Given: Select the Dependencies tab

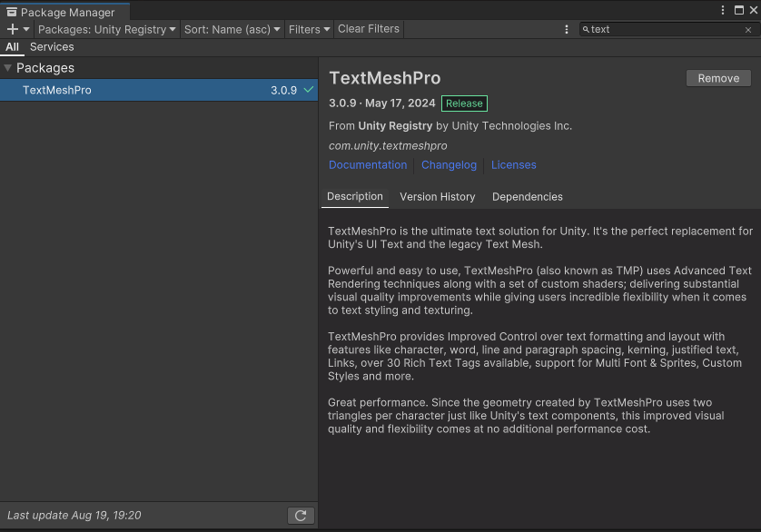Looking at the screenshot, I should tap(527, 197).
